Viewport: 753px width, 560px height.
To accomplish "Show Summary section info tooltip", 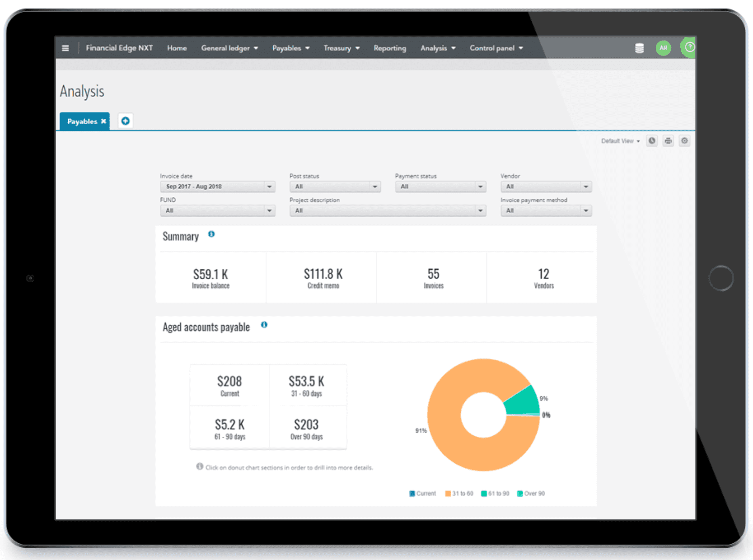I will (211, 234).
